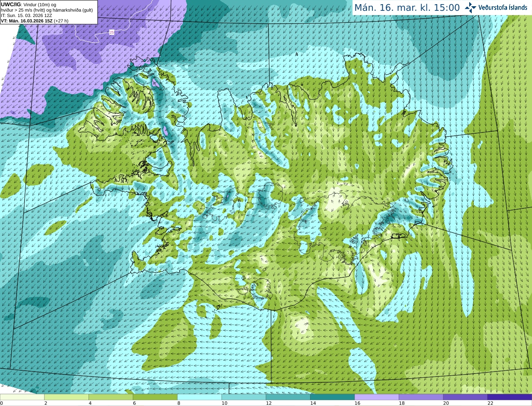This screenshot has width=532, height=406.
Task: Click the '14' label on the color scale
Action: (x=313, y=403)
